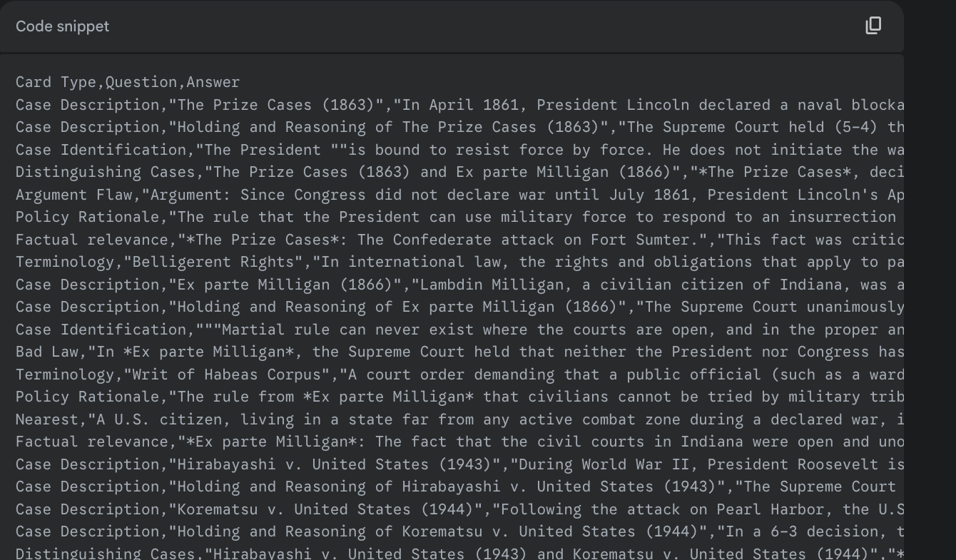Click the Terminology line "Writ of Habeas Corpus"
Image resolution: width=956 pixels, height=560 pixels.
(x=460, y=375)
